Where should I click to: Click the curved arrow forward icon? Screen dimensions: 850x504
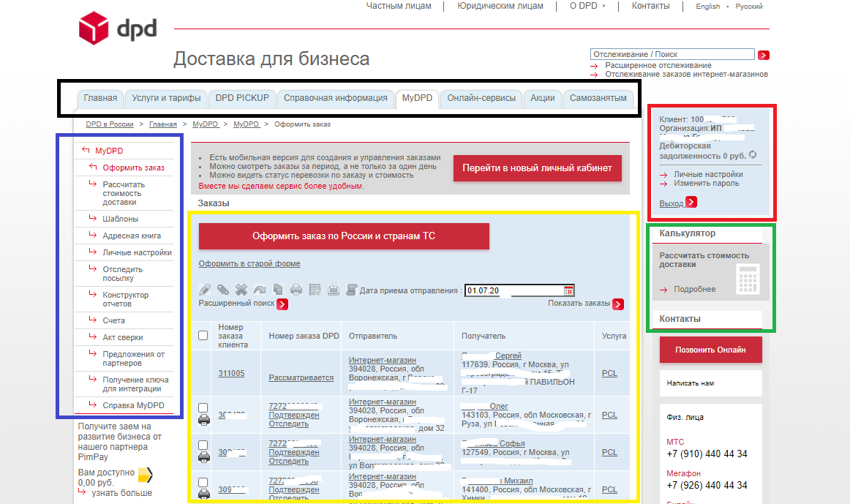click(x=260, y=290)
